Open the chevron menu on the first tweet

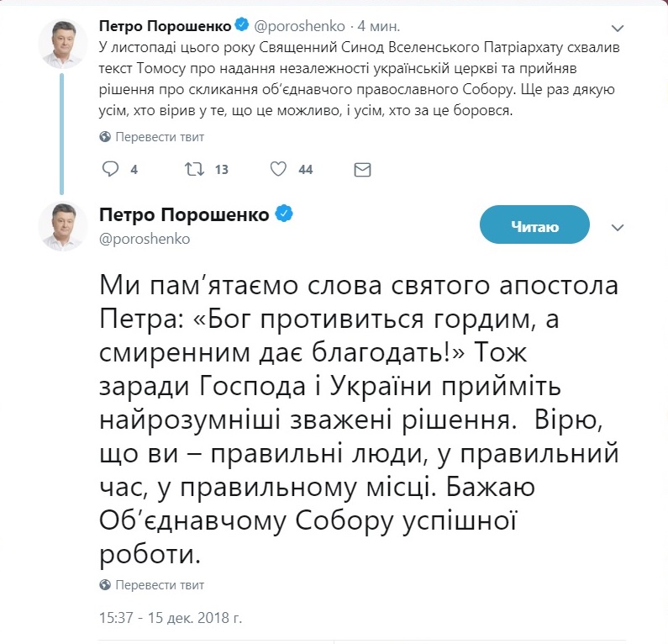[618, 26]
